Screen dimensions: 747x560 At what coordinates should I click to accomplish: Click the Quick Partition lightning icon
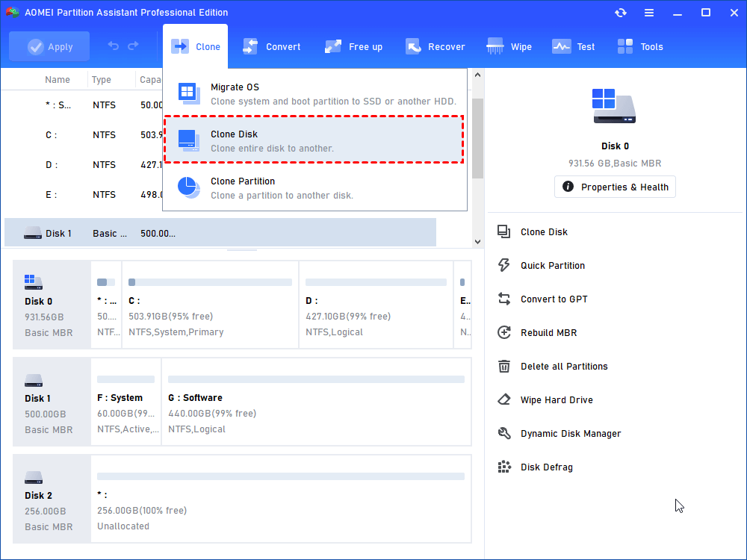pyautogui.click(x=504, y=265)
